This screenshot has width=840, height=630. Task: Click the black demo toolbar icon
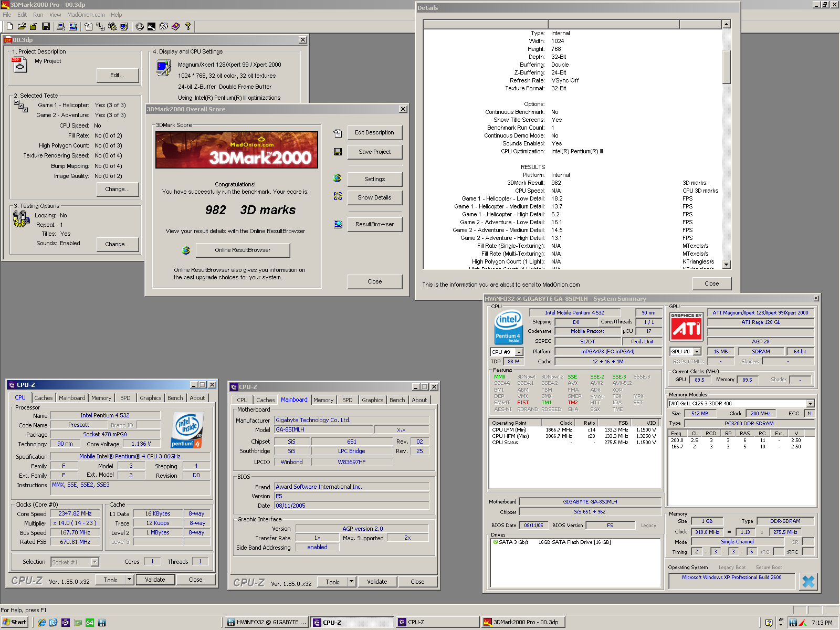(152, 26)
